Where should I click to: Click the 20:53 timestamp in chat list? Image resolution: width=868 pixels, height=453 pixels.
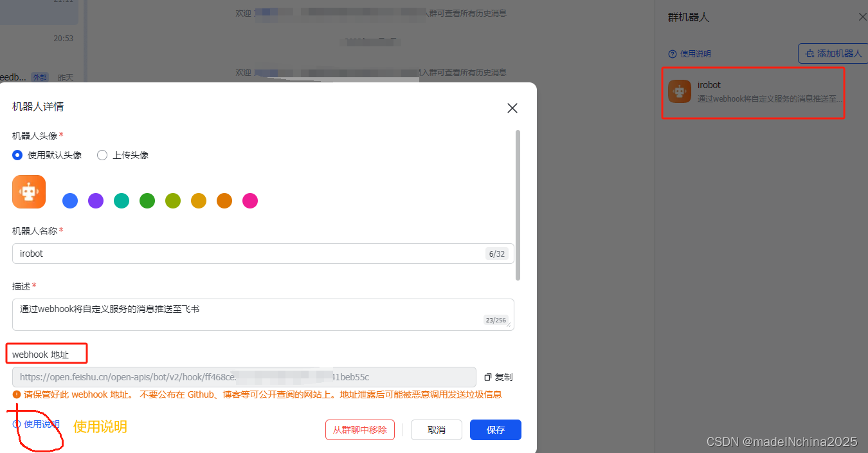[x=63, y=39]
